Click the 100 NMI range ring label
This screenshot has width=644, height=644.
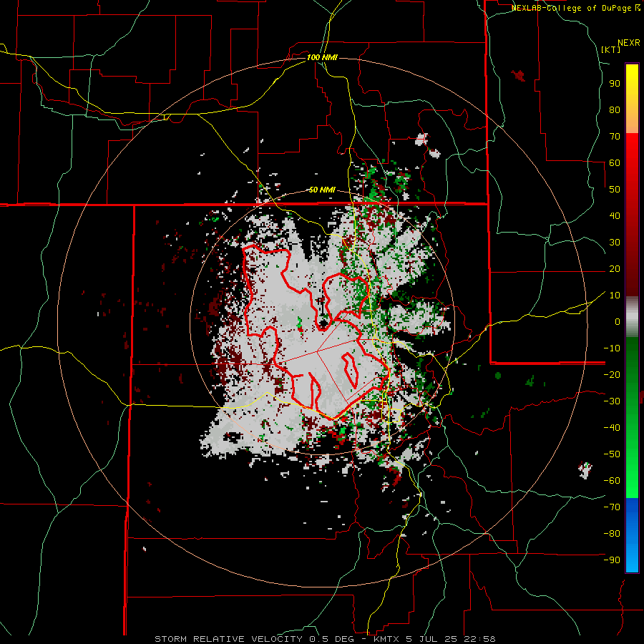(x=322, y=57)
